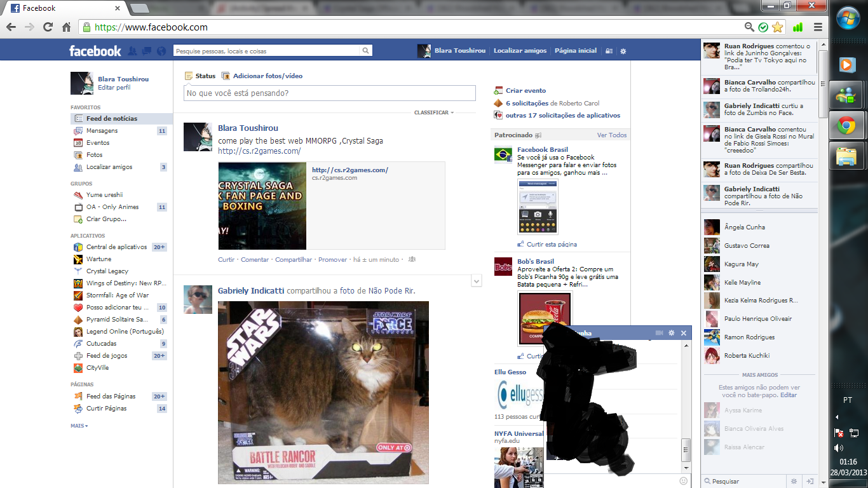
Task: Open the account settings gear dropdown
Action: (623, 51)
